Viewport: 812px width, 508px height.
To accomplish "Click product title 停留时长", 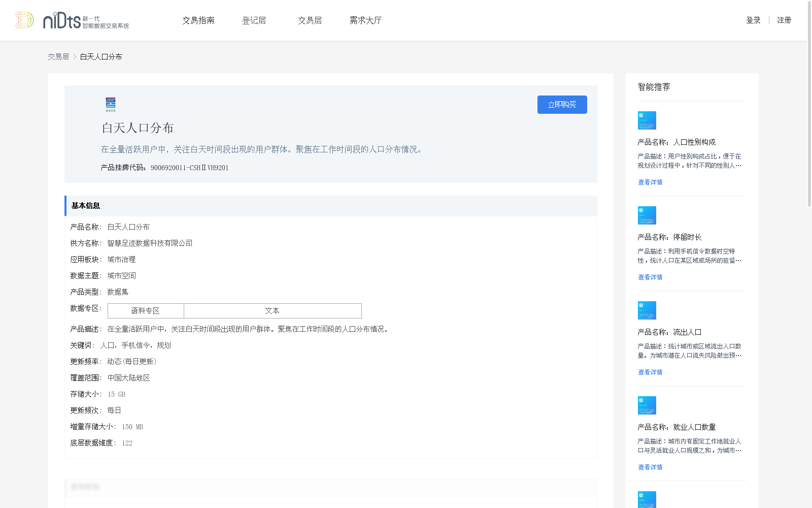I will tap(669, 237).
